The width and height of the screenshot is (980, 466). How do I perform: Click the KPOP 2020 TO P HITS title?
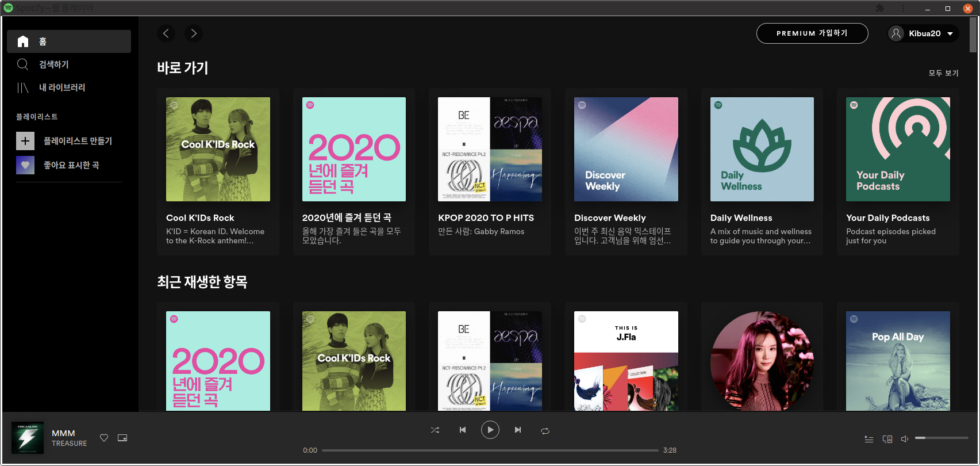pos(486,217)
